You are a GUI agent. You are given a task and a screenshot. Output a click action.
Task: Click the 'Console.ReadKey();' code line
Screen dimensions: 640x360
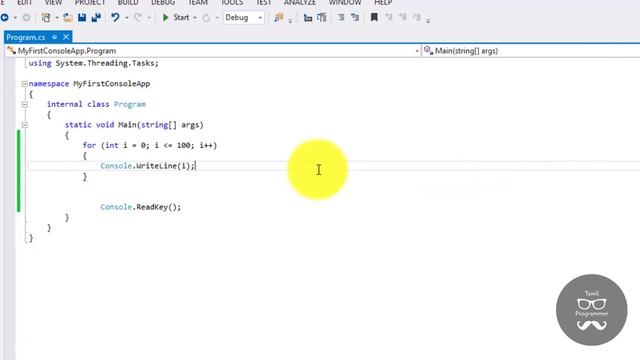[140, 207]
